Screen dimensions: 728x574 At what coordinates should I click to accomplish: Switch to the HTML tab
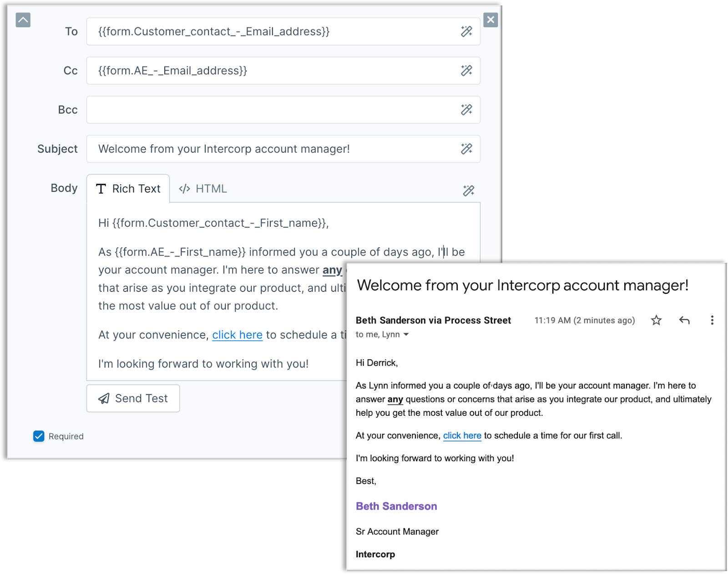(x=203, y=189)
